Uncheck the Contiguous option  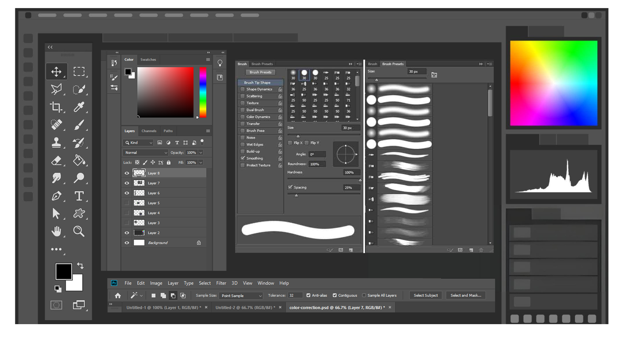coord(334,295)
